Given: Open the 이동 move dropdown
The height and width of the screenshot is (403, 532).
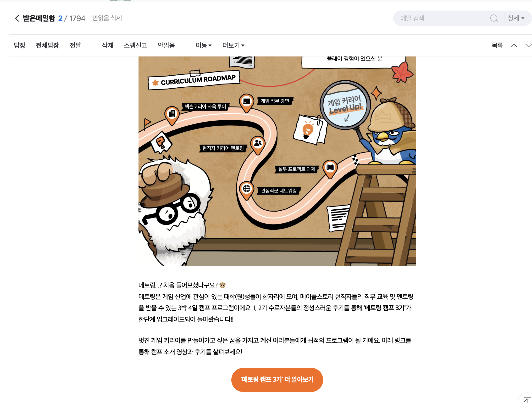Looking at the screenshot, I should 204,45.
